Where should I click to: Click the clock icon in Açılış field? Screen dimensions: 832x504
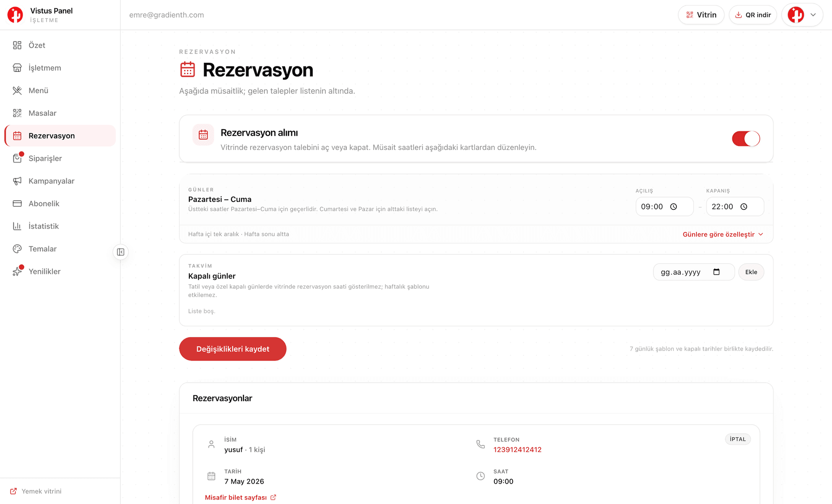pos(673,207)
